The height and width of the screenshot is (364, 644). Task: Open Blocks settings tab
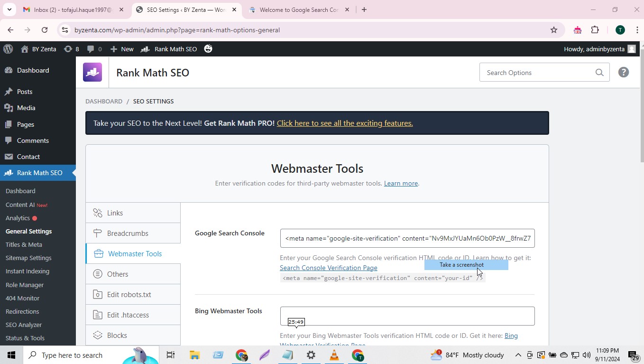click(133, 335)
